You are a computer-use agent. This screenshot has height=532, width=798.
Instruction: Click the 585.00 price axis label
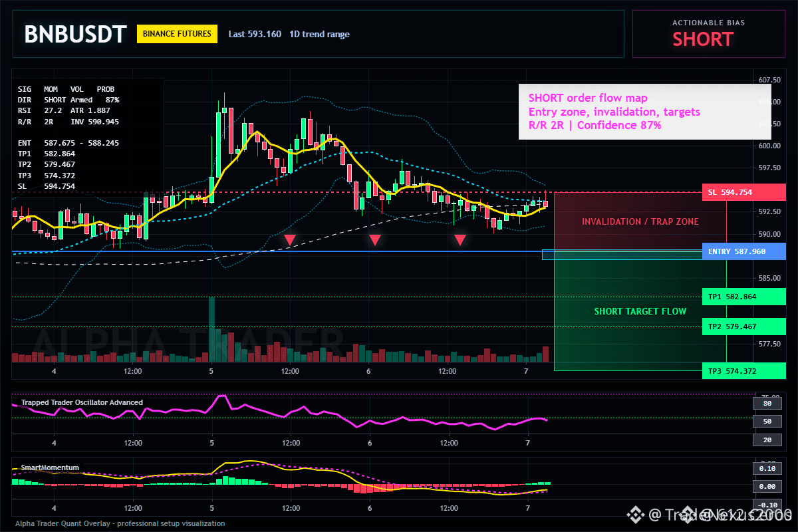769,278
